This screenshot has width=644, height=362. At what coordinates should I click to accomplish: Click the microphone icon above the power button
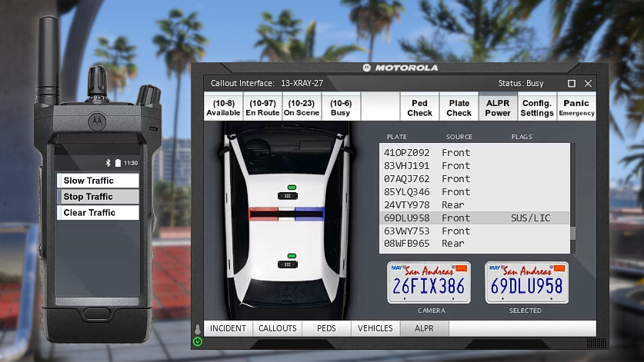pyautogui.click(x=198, y=329)
